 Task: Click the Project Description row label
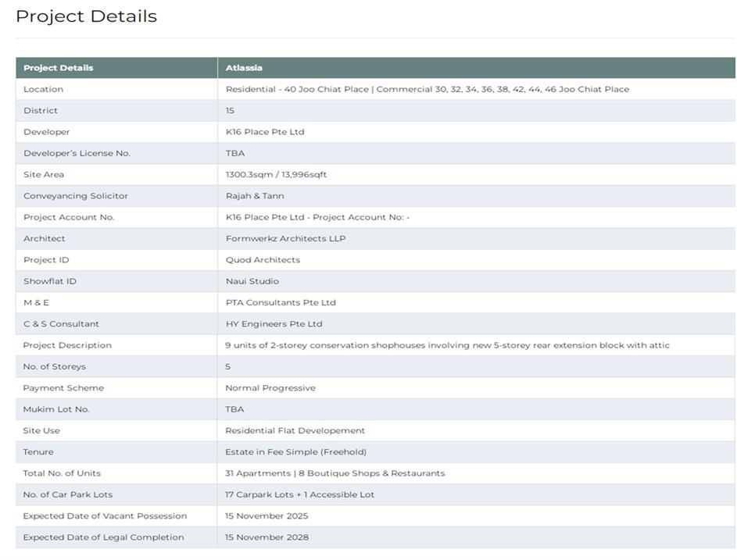point(67,345)
